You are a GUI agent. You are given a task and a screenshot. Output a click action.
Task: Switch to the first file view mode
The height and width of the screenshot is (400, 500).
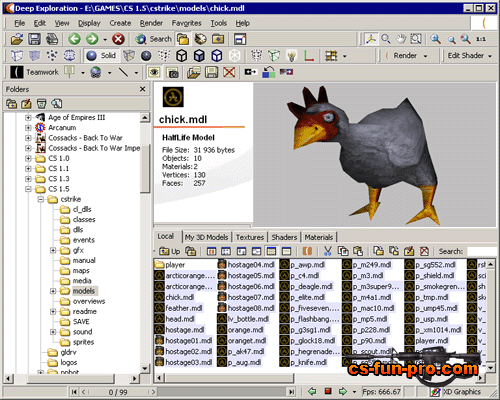[x=211, y=251]
